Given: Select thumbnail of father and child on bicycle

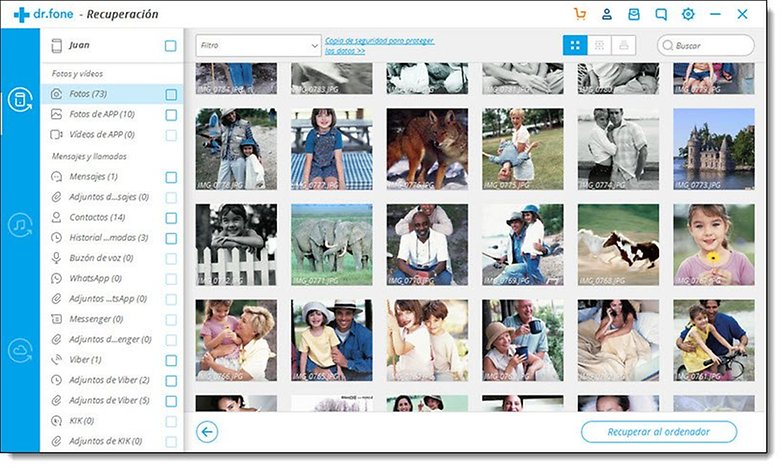Looking at the screenshot, I should 714,340.
